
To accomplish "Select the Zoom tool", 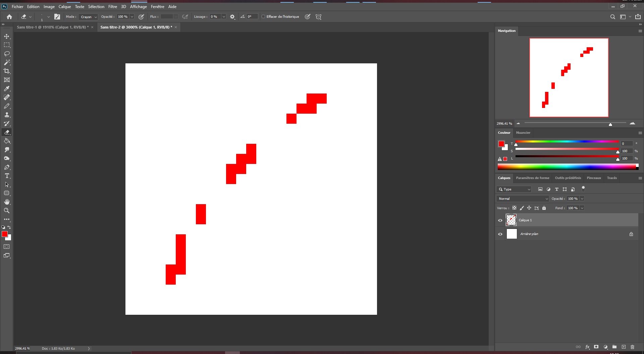I will point(7,211).
